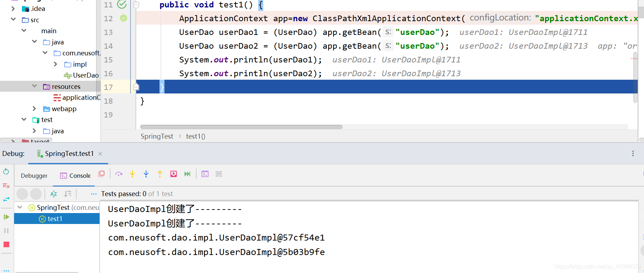Image resolution: width=644 pixels, height=273 pixels.
Task: Click the Step Out up arrow icon
Action: pyautogui.click(x=160, y=174)
